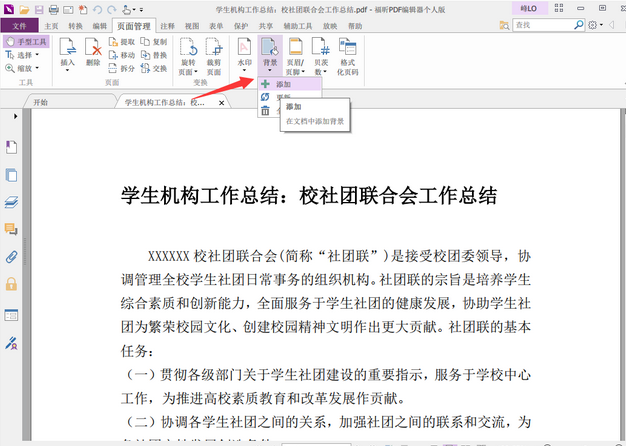Switch to the 开始 document tab
626x446 pixels.
coord(41,102)
